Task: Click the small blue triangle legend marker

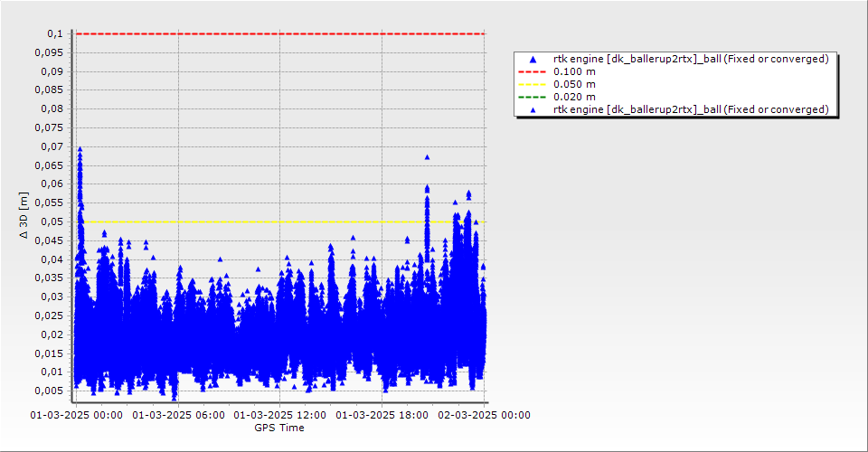Action: pos(533,109)
